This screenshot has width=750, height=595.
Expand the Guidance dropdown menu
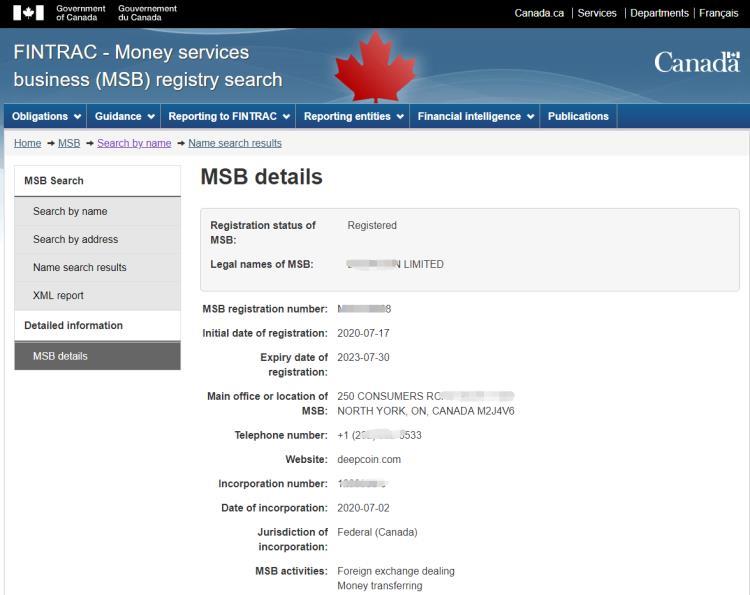(124, 116)
